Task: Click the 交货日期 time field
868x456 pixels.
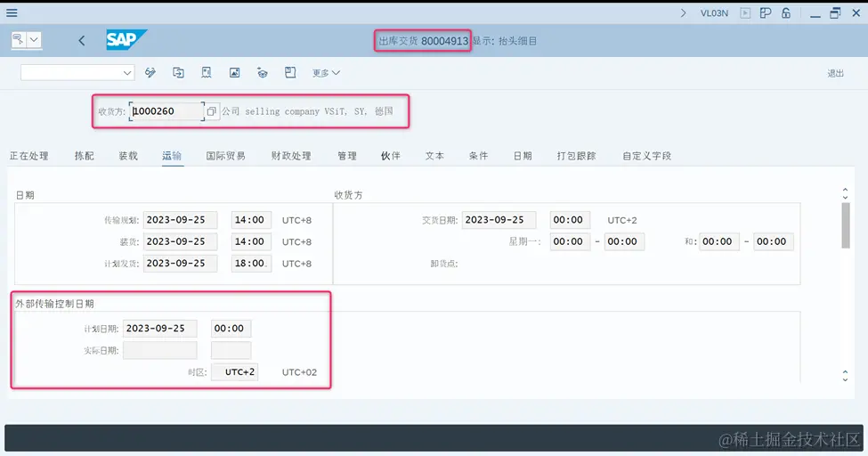Action: pos(570,220)
